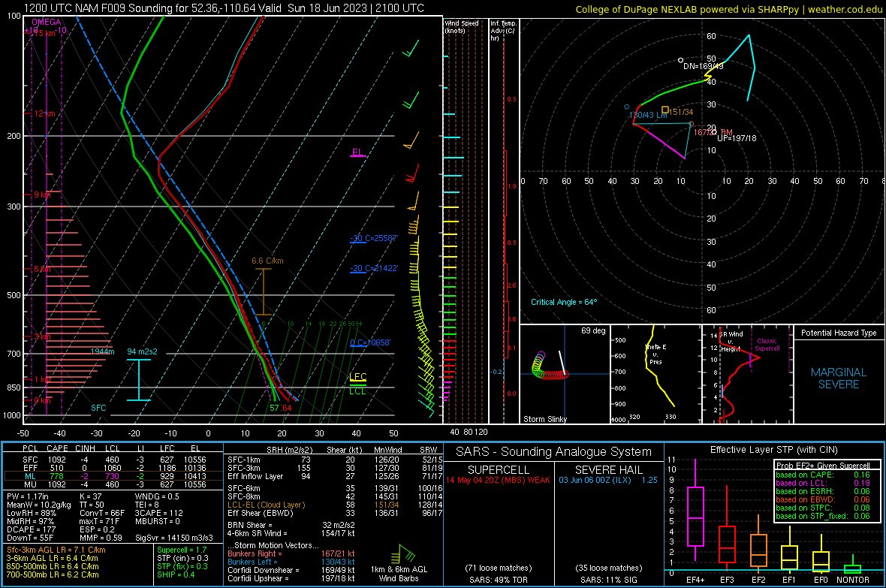This screenshot has width=886, height=588.
Task: Click the '69 deg' text in the Storm Slinky panel
Action: [x=593, y=330]
